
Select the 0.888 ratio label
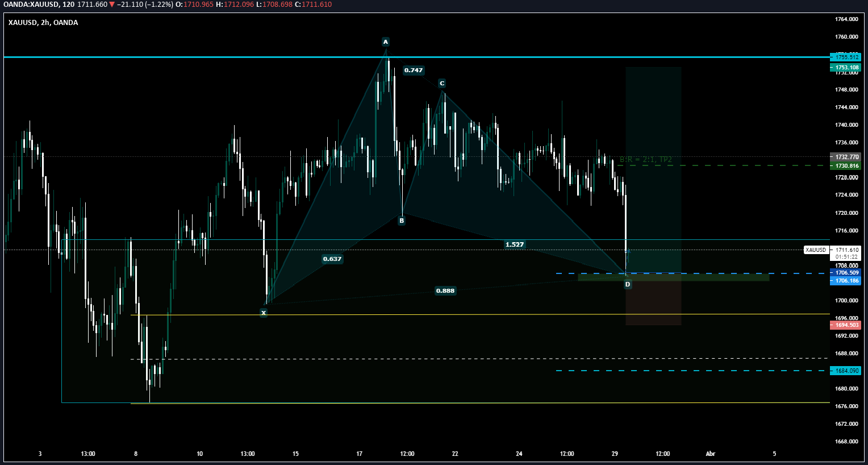[x=445, y=291]
